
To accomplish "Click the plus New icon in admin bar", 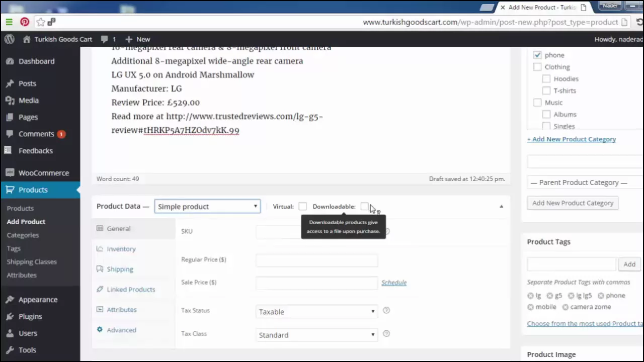I will (129, 39).
